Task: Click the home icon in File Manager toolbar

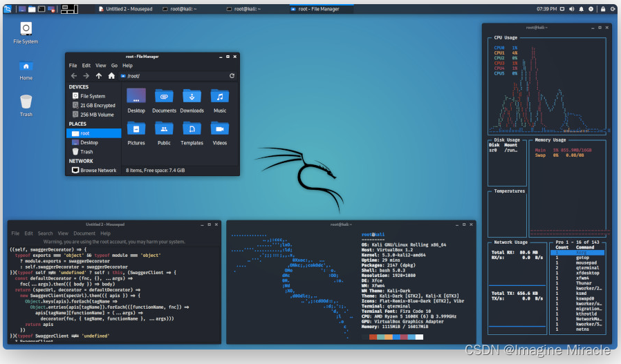Action: pos(111,76)
